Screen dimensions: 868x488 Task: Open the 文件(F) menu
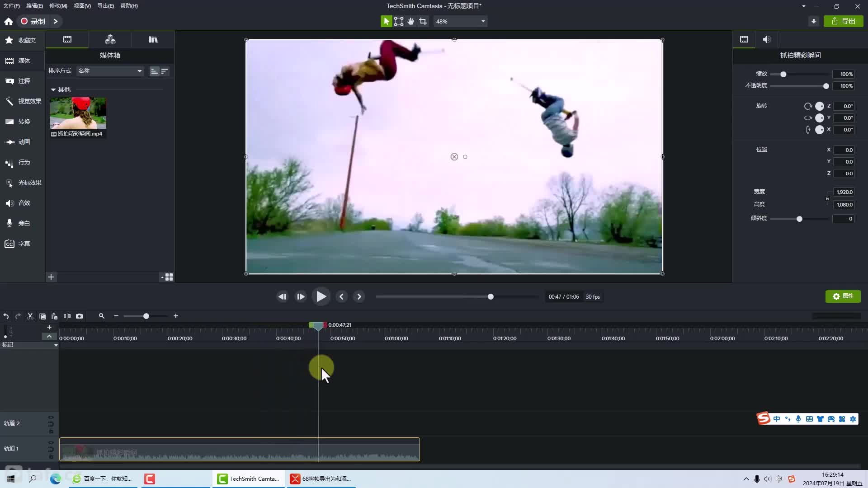pos(12,6)
